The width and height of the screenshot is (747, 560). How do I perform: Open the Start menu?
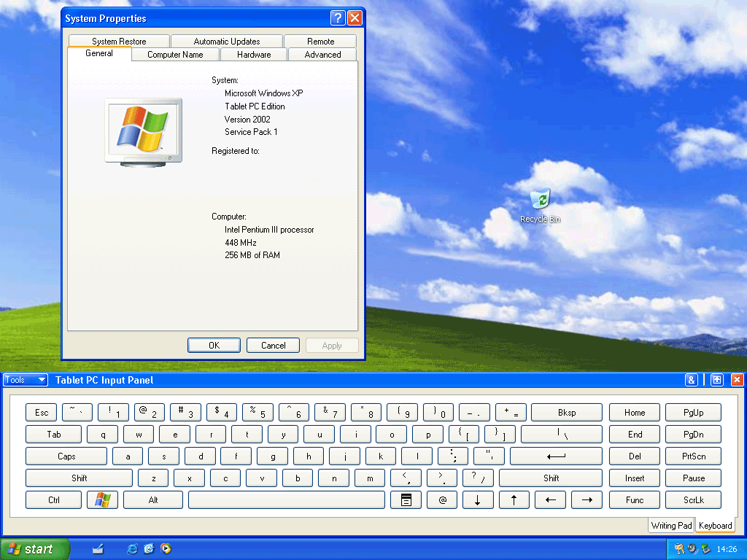35,549
